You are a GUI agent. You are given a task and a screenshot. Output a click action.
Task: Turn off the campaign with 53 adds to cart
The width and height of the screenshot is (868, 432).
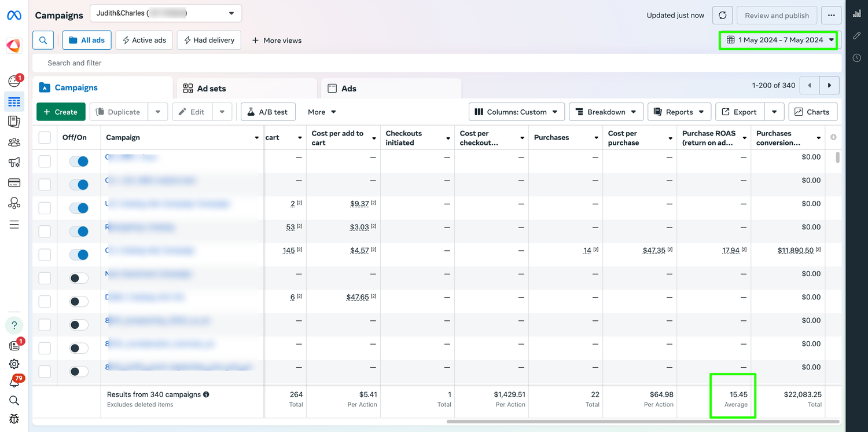(79, 232)
